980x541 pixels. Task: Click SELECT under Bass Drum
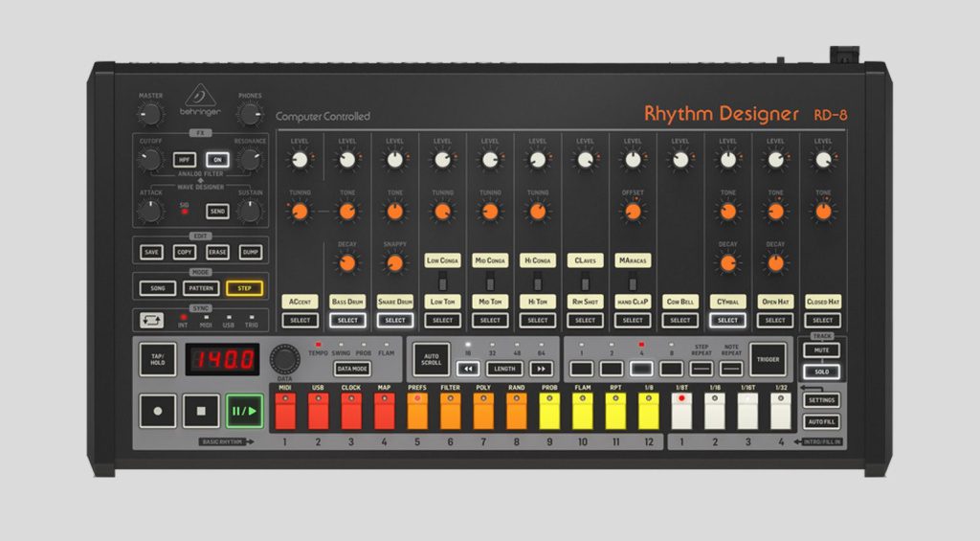point(347,320)
